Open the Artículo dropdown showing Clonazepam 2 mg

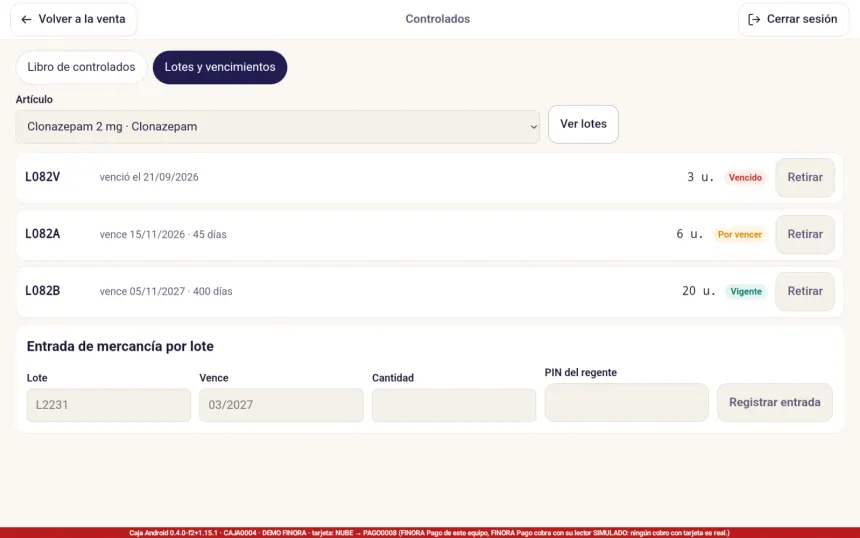278,127
